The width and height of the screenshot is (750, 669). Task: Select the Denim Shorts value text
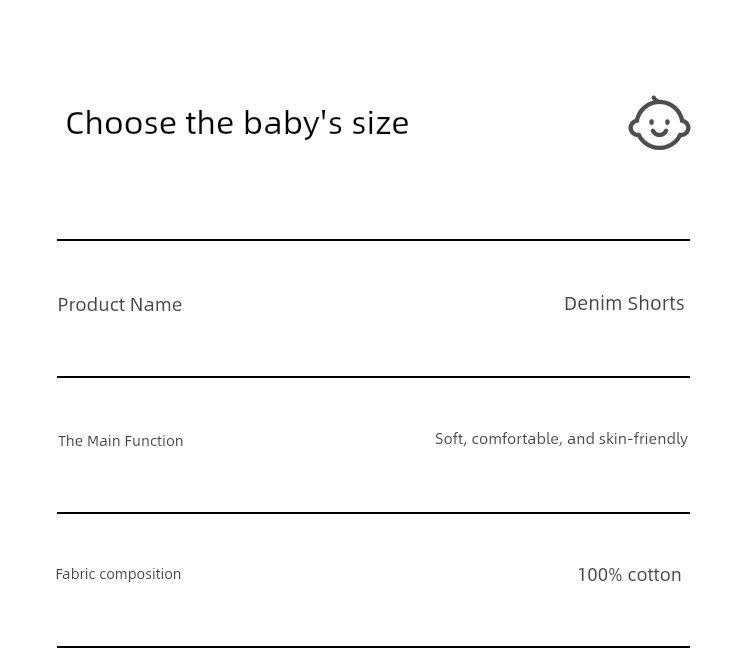coord(624,304)
